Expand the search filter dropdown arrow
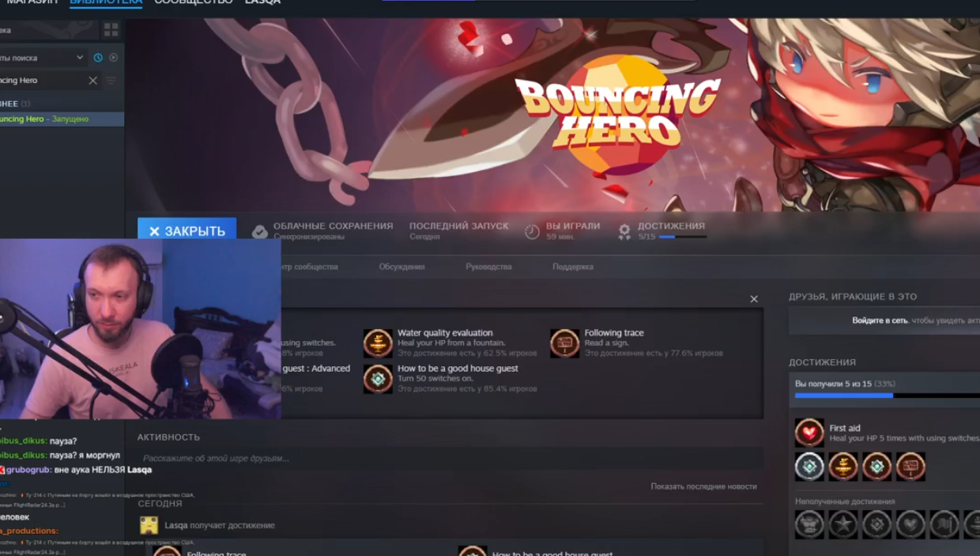The height and width of the screenshot is (556, 980). click(80, 58)
